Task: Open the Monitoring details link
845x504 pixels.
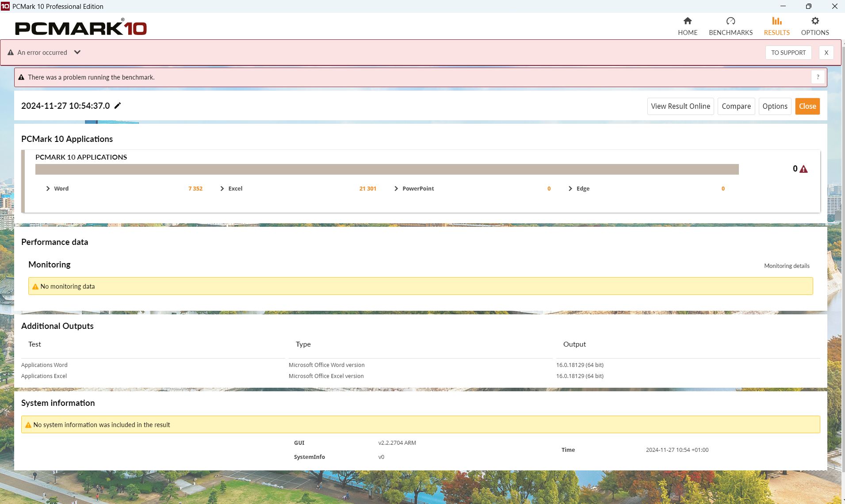Action: tap(786, 266)
